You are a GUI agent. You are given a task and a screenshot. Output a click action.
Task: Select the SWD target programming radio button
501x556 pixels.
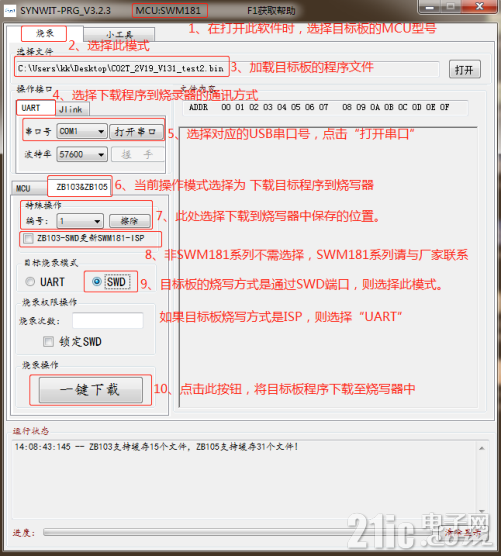point(96,282)
